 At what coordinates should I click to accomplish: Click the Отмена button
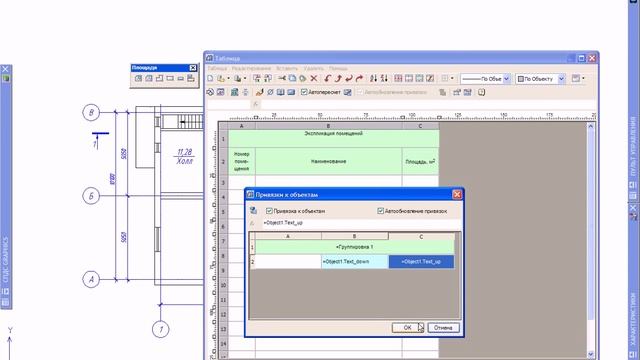click(443, 328)
